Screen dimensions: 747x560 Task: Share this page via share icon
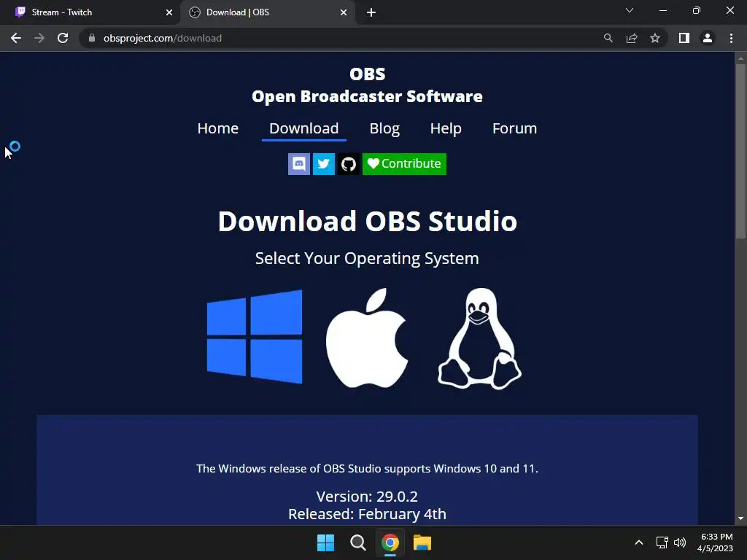point(632,38)
